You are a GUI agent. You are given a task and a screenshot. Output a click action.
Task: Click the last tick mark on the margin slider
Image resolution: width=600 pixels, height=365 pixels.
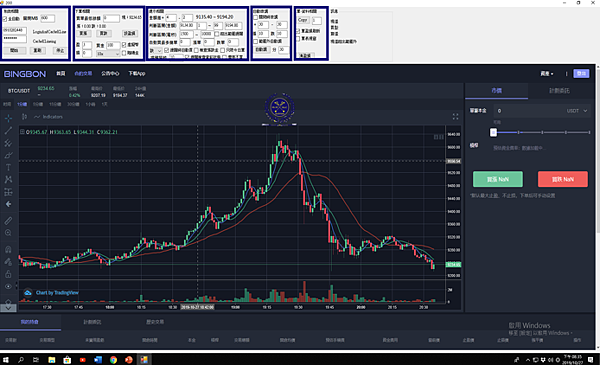point(589,132)
